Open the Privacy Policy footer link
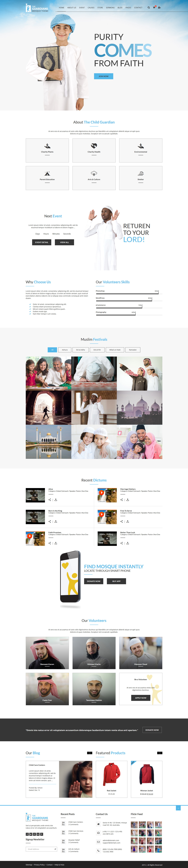The image size is (188, 868). tap(39, 865)
